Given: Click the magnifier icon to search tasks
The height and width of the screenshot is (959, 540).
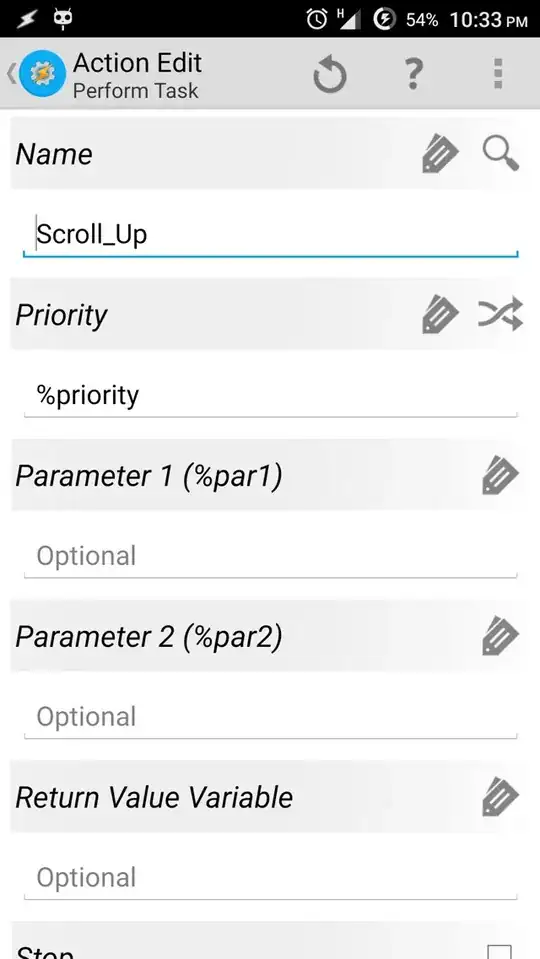Looking at the screenshot, I should pos(501,154).
